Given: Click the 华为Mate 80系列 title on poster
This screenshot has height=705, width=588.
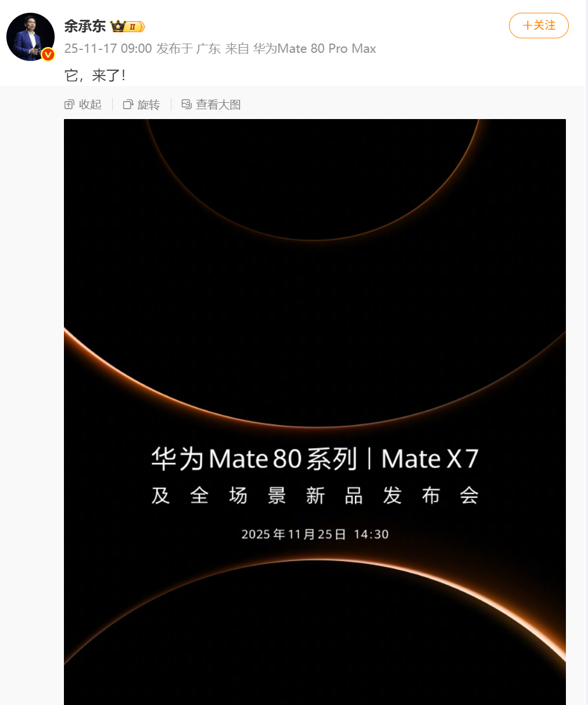Looking at the screenshot, I should point(254,459).
